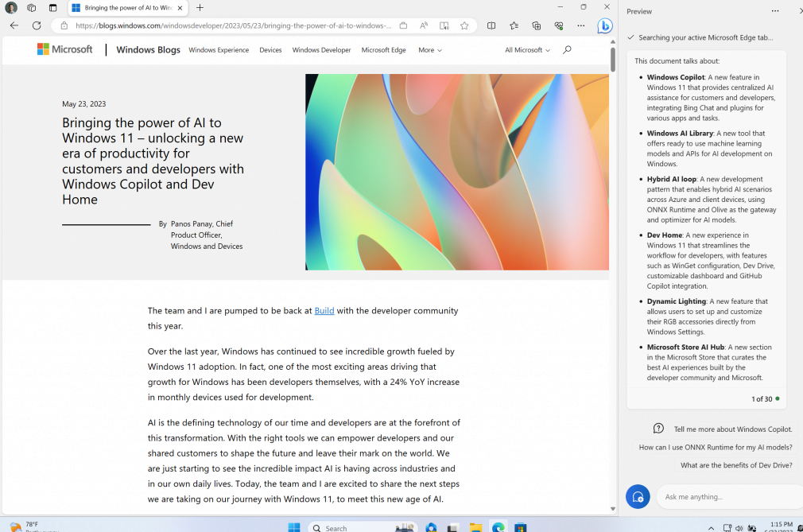Open a new tab with the plus button
Screen dimensions: 803x532
(x=200, y=8)
